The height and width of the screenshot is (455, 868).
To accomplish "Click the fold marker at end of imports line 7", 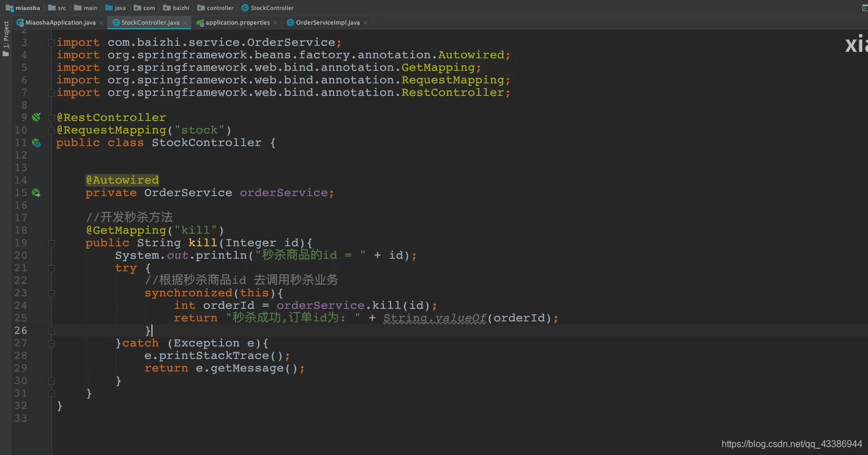I will tap(51, 93).
